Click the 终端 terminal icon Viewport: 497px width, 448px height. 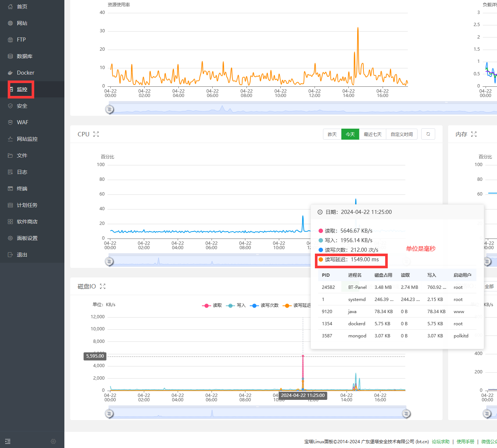(x=10, y=189)
